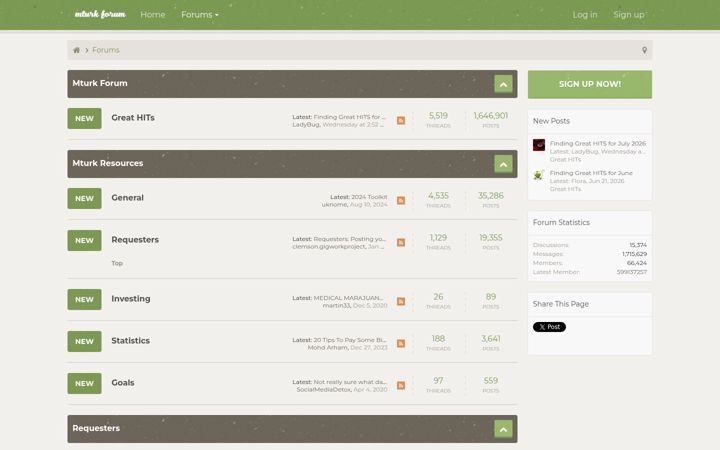Open the Goals forum
The width and height of the screenshot is (720, 450).
click(123, 382)
